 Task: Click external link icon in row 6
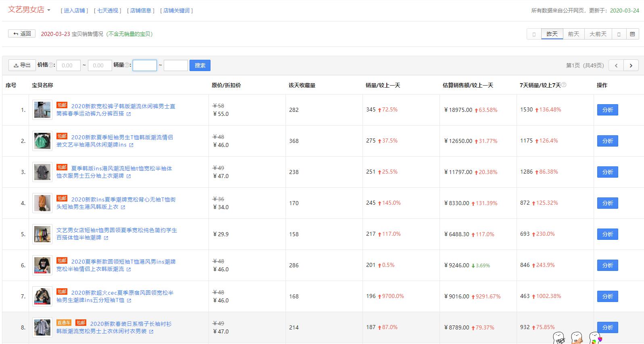pos(129,270)
